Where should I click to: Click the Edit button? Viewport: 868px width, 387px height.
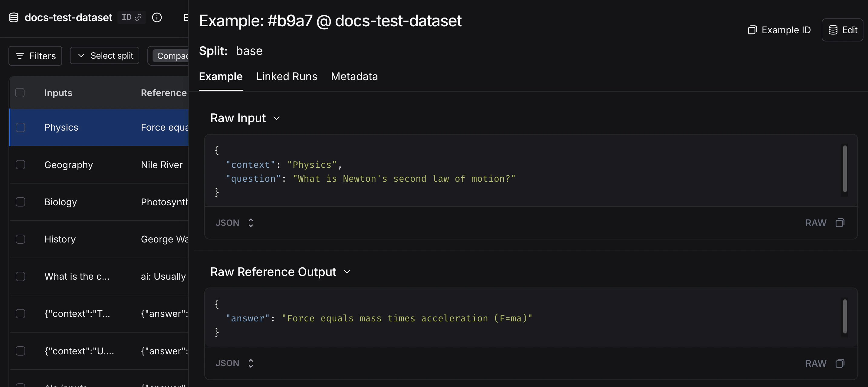click(842, 30)
